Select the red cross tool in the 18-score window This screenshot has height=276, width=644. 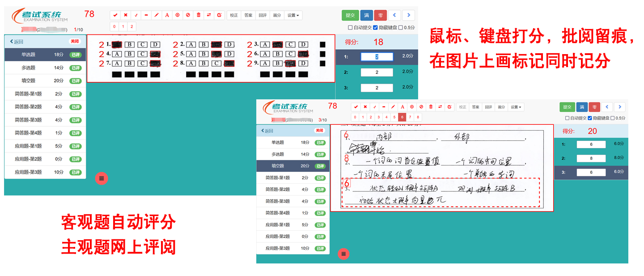click(126, 15)
